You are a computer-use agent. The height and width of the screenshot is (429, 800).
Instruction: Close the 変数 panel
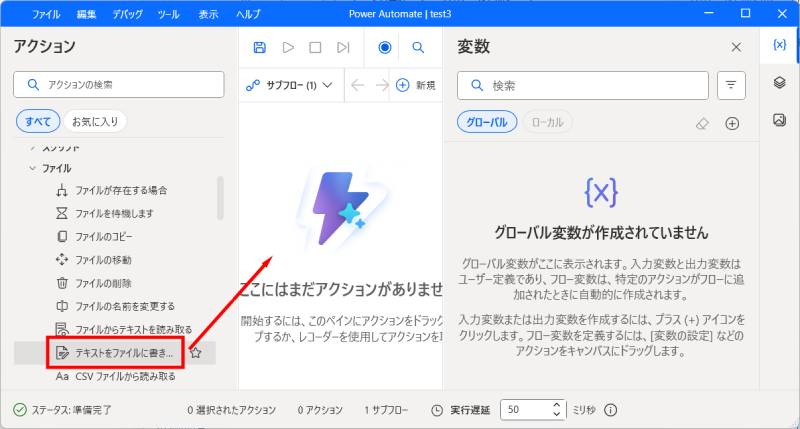pos(736,47)
